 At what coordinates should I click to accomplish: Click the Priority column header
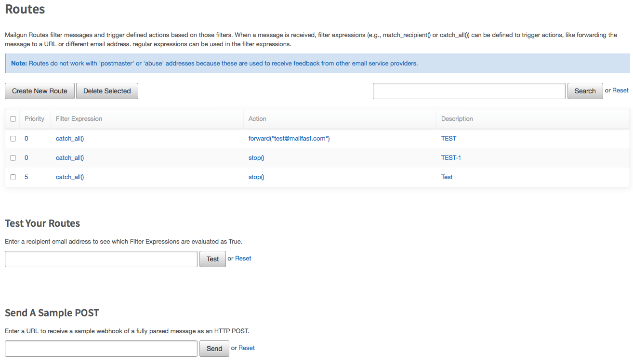34,119
